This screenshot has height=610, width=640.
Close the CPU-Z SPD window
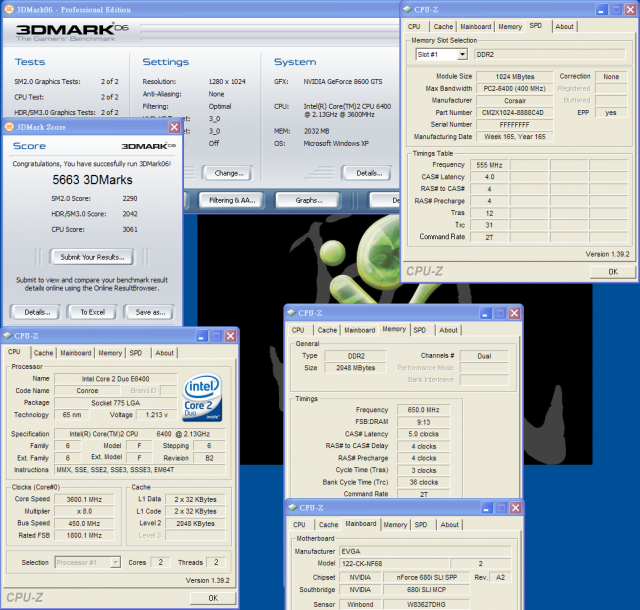[630, 10]
